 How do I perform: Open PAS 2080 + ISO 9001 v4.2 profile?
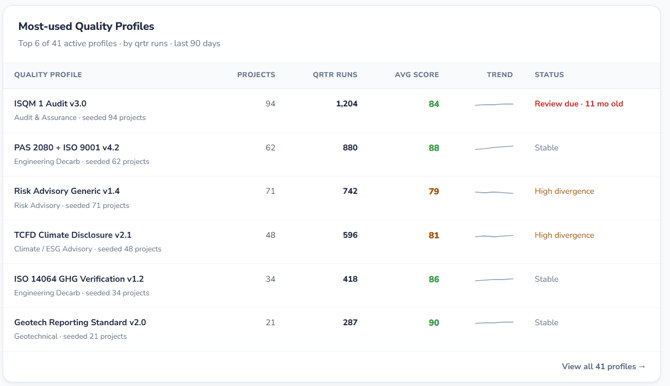67,147
